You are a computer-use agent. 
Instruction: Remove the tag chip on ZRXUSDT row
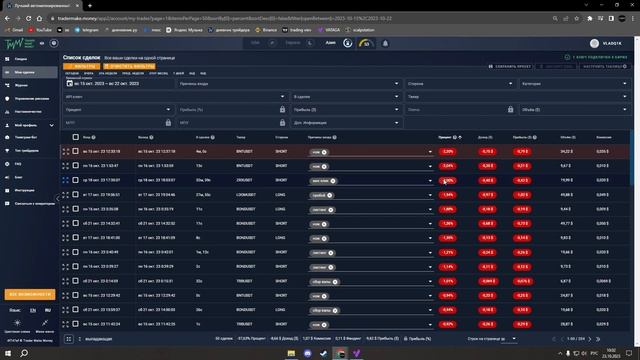(333, 181)
